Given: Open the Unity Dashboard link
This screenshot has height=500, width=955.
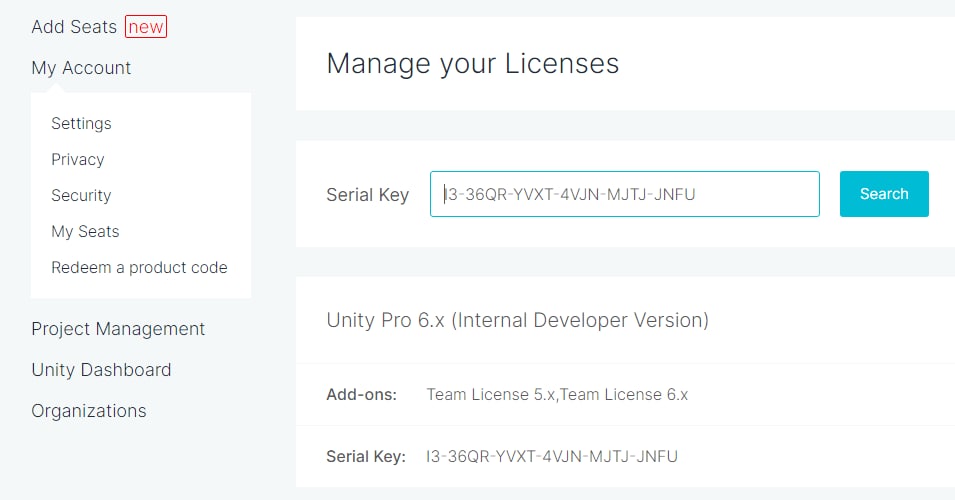Looking at the screenshot, I should tap(101, 370).
